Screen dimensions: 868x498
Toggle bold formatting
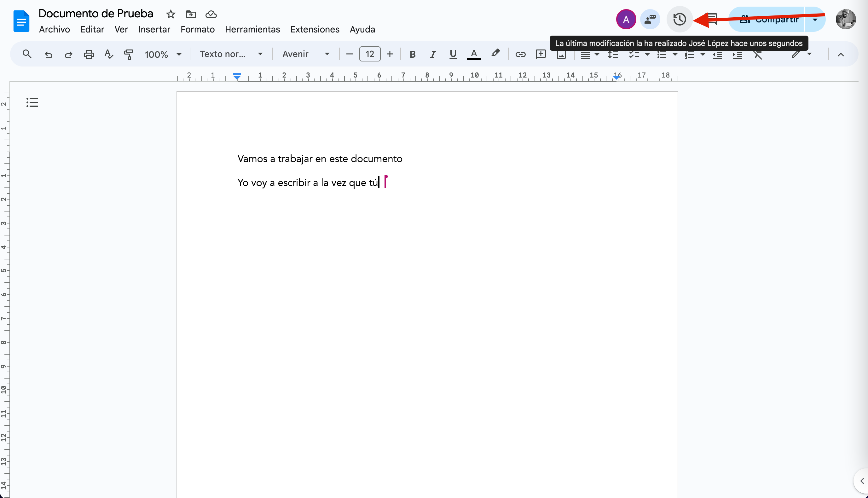(413, 54)
